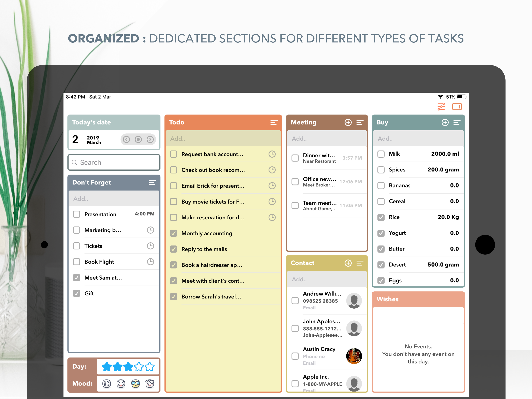Open the Office new... meeting entry

[327, 182]
